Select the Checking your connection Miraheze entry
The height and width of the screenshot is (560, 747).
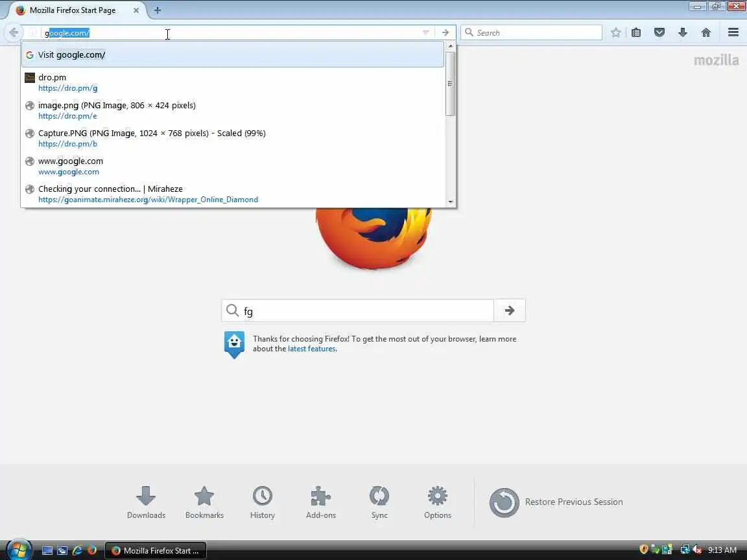tap(233, 194)
